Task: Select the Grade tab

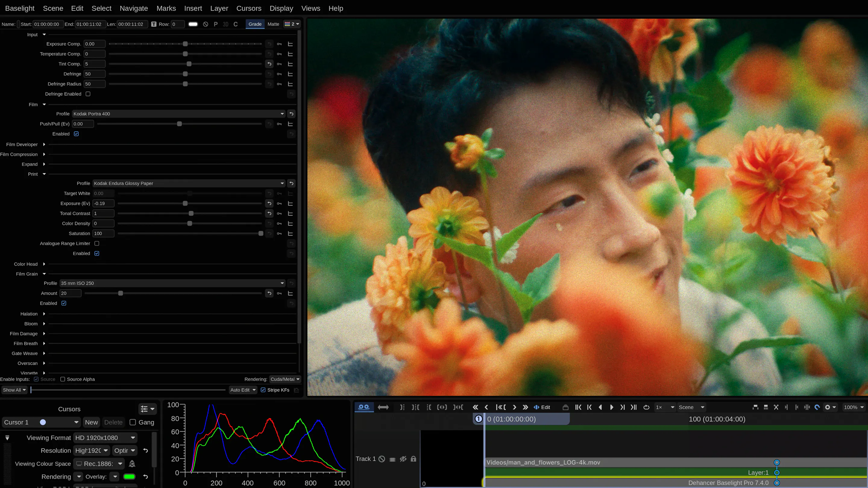Action: point(255,24)
